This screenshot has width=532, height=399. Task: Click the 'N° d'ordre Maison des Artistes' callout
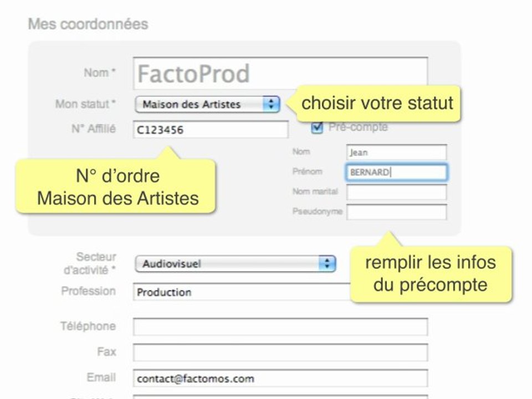coord(116,187)
